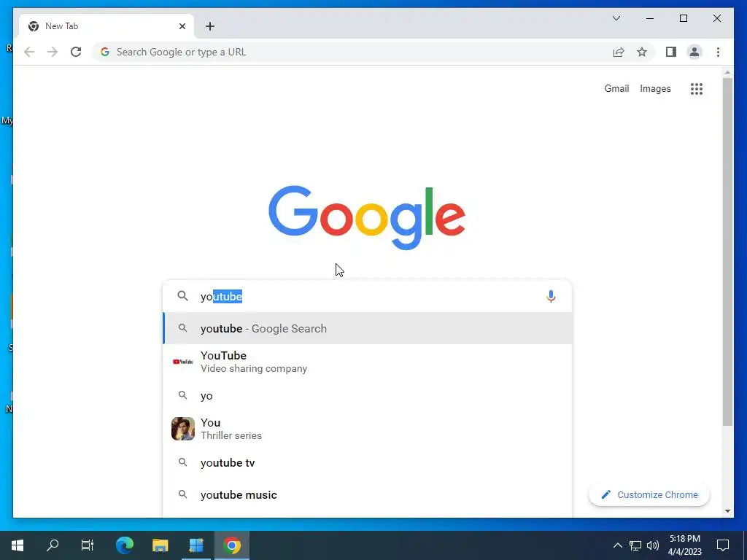Share this page using the share icon
The width and height of the screenshot is (747, 560).
[x=619, y=52]
